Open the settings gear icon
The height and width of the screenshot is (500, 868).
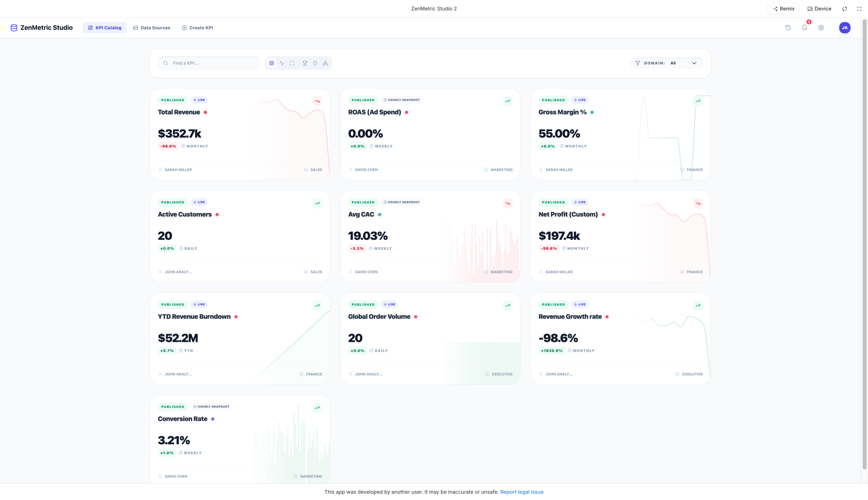click(821, 28)
